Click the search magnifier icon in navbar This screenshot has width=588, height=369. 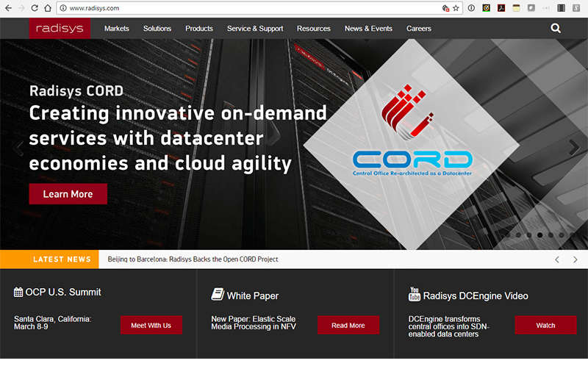tap(555, 29)
